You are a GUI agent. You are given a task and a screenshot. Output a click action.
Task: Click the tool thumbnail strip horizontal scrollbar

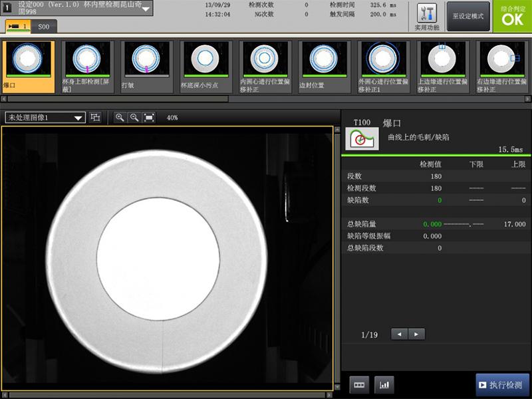click(116, 99)
